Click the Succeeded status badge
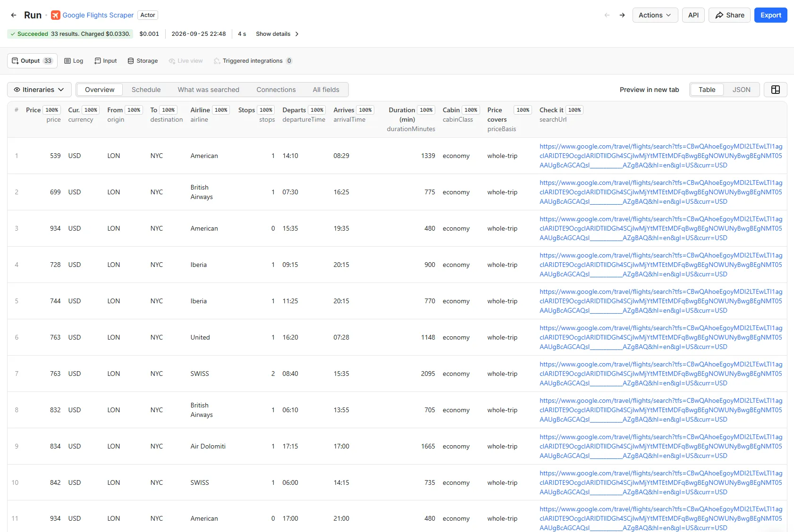794x532 pixels. 70,34
